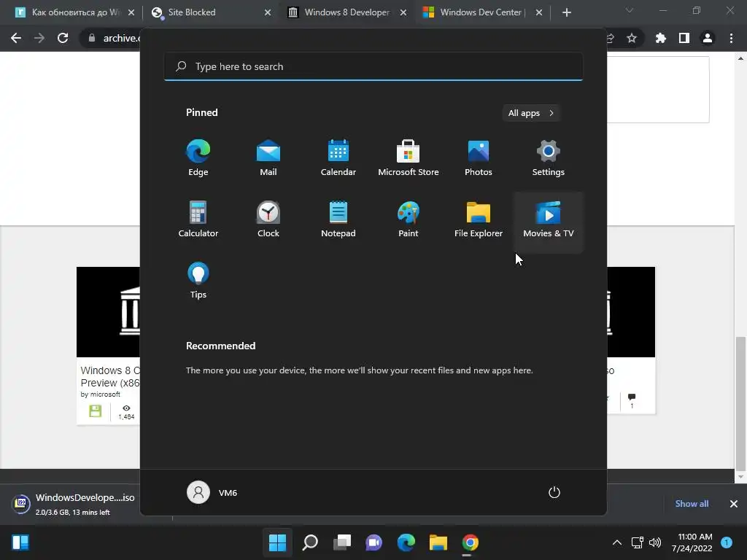Open the notification center badge
This screenshot has height=560, width=747.
pos(727,542)
